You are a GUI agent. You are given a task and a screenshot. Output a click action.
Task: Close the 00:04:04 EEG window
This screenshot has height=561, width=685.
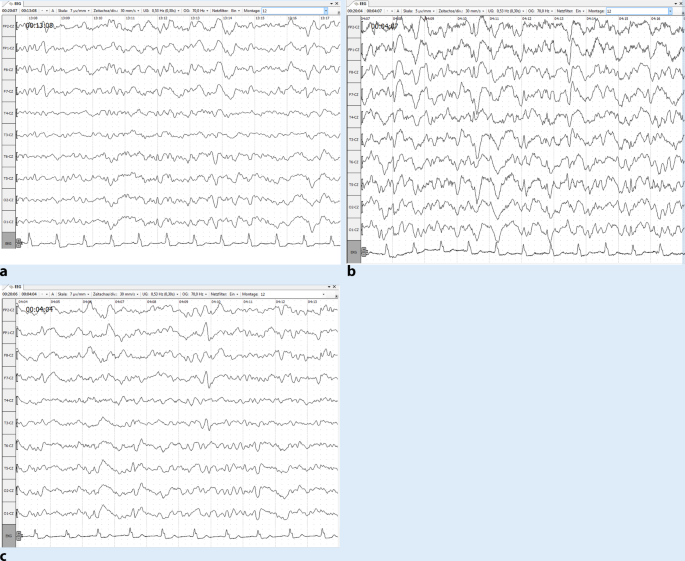(x=336, y=285)
